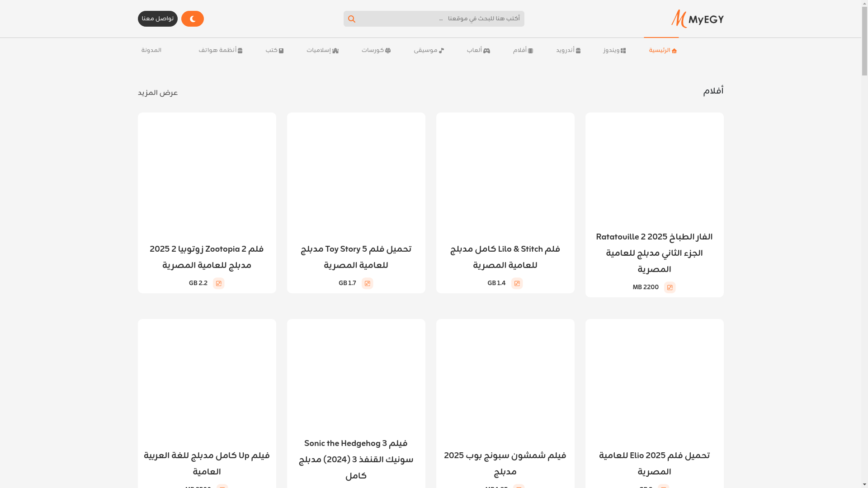The image size is (868, 488).
Task: Click the MyEGY site logo
Action: pos(697,19)
